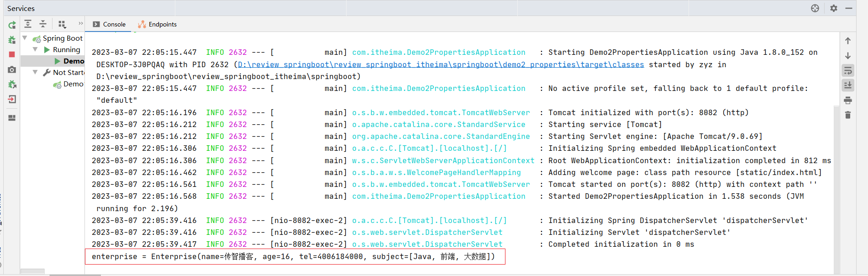Collapse the Spring Boot tree node

pos(25,38)
